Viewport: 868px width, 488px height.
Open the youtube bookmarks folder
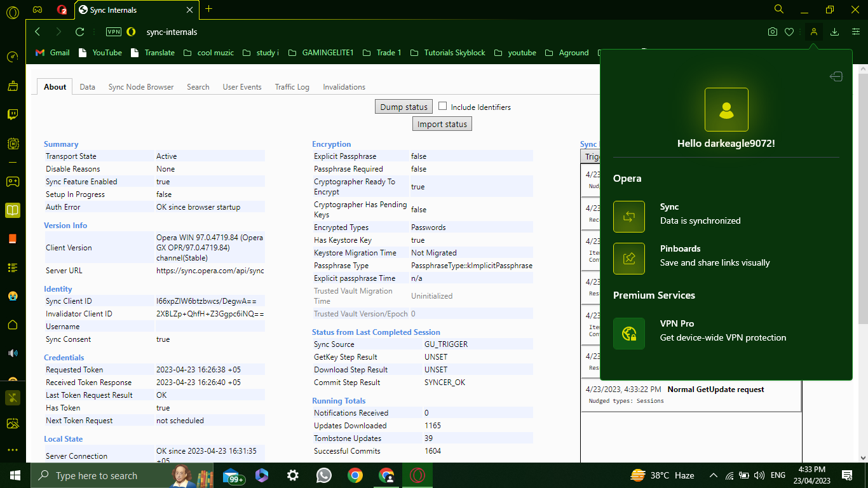515,53
